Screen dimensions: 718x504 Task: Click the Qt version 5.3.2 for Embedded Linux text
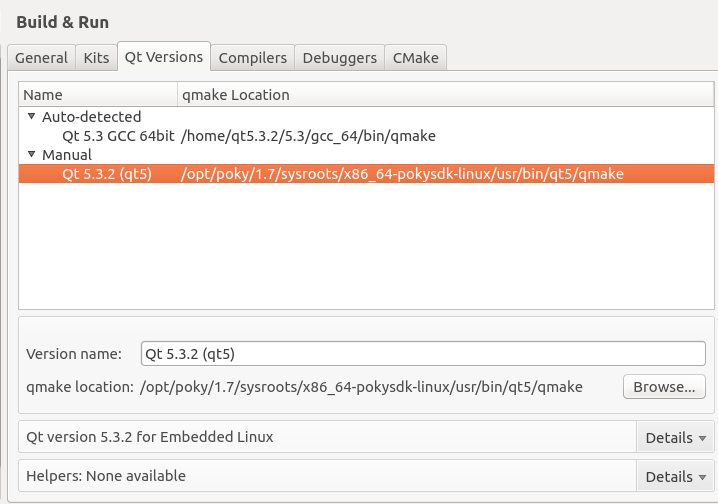[x=150, y=437]
